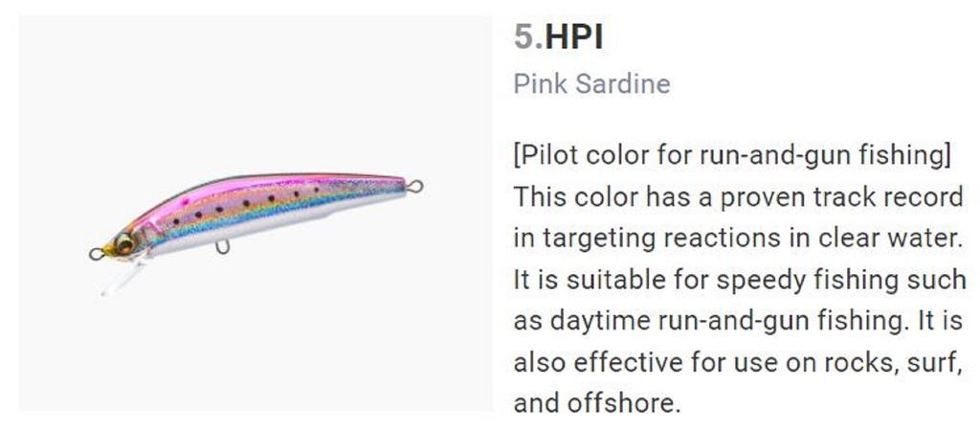This screenshot has width=980, height=432.
Task: Click the phrase "targeting reactions"
Action: [630, 238]
